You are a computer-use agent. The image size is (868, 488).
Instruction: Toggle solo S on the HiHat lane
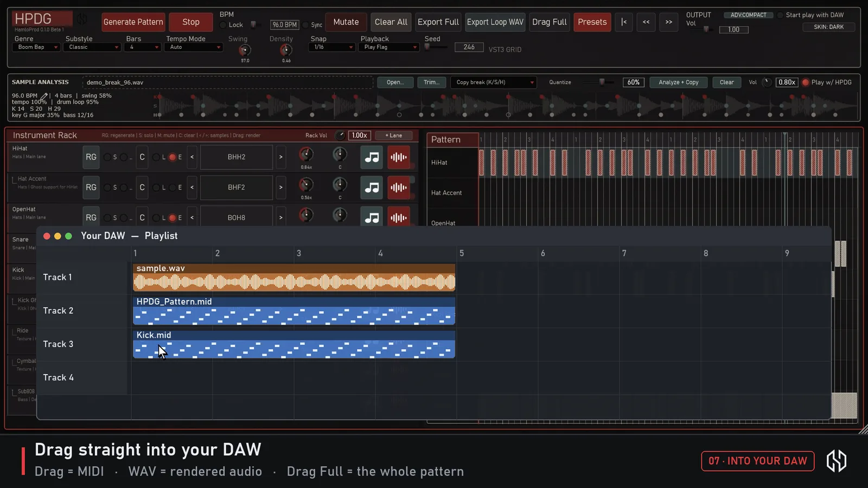click(107, 157)
